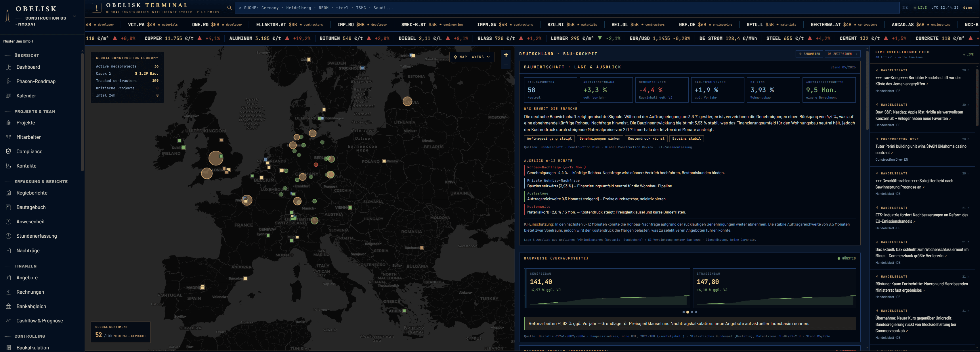Screen dimensions: 980x352
Task: Click the Cashflow & Prognose chart icon
Action: [8, 321]
